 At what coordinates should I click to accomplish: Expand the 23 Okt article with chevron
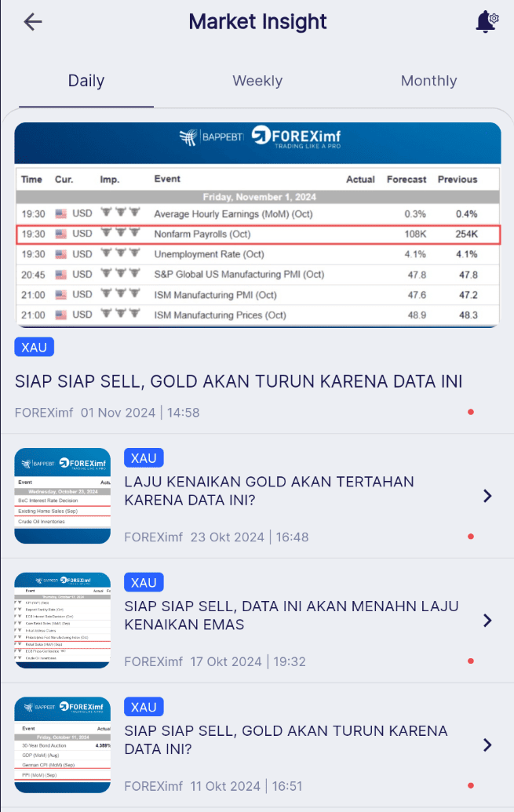point(487,496)
